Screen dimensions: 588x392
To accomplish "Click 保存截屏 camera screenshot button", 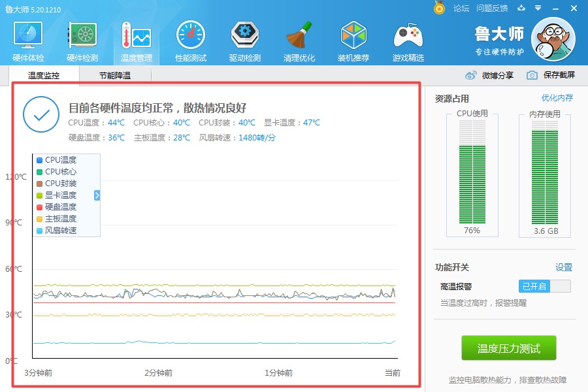I will pos(551,75).
